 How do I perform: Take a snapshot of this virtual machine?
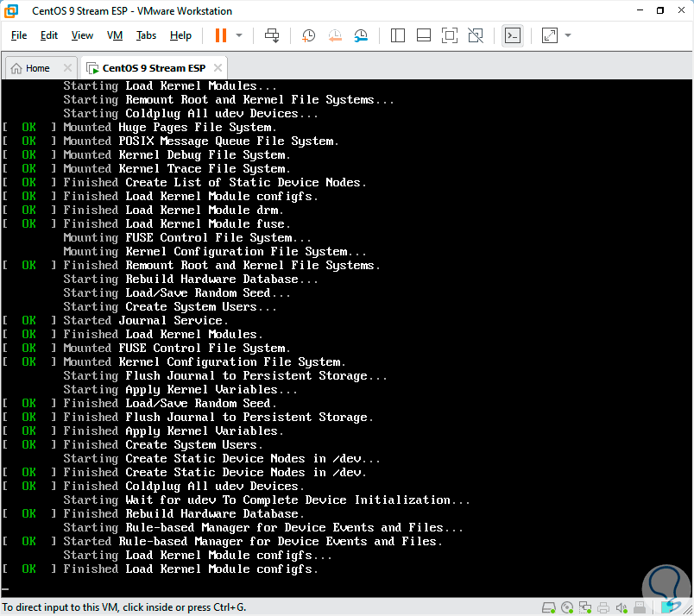click(x=308, y=35)
